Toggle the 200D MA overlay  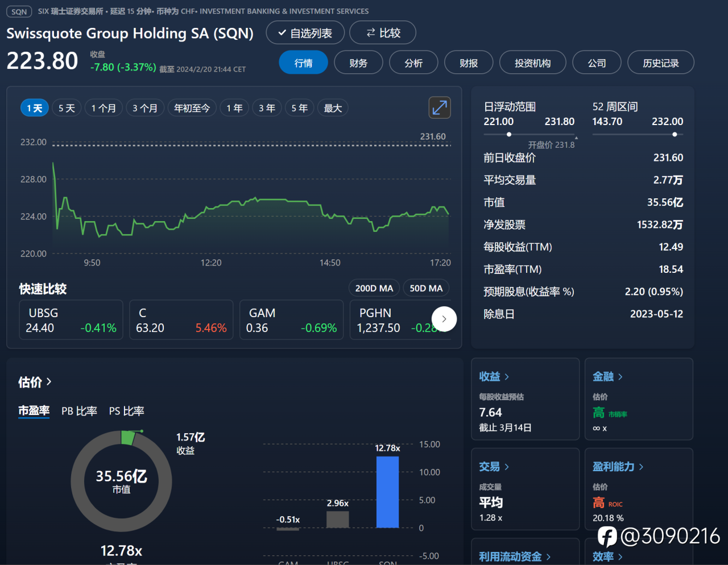[374, 288]
